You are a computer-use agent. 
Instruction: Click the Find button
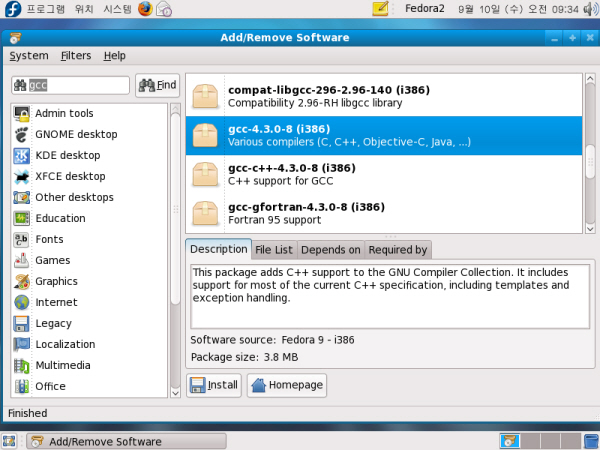click(157, 85)
